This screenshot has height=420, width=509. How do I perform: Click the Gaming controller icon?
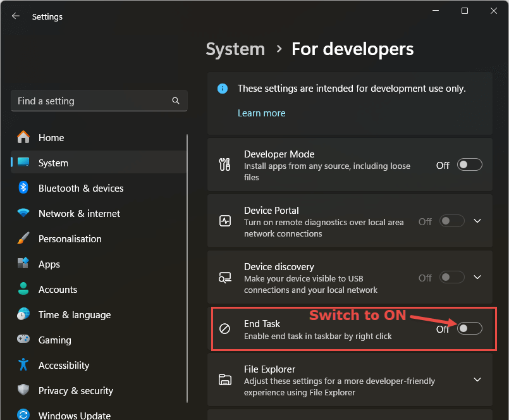(x=23, y=340)
